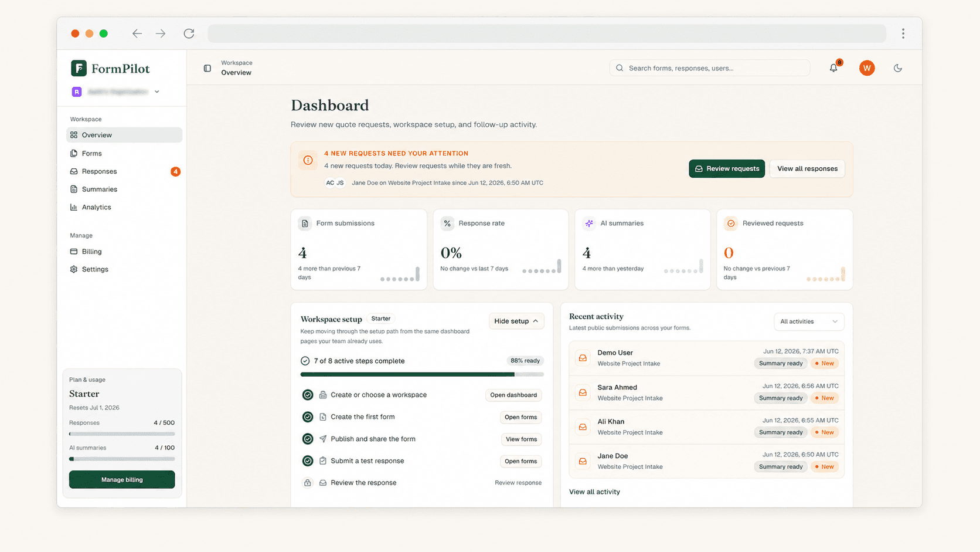Click the browser address bar
980x552 pixels.
[x=547, y=33]
